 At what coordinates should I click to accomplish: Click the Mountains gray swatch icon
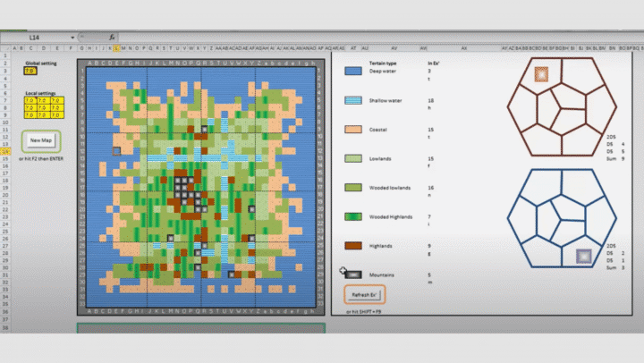pos(353,274)
